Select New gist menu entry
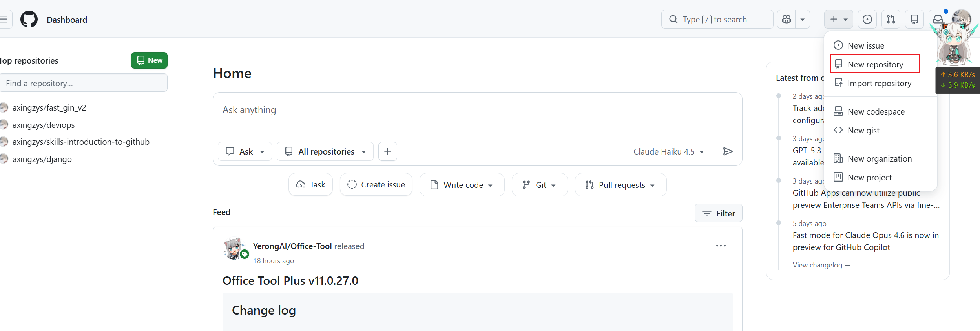The image size is (980, 331). 863,131
